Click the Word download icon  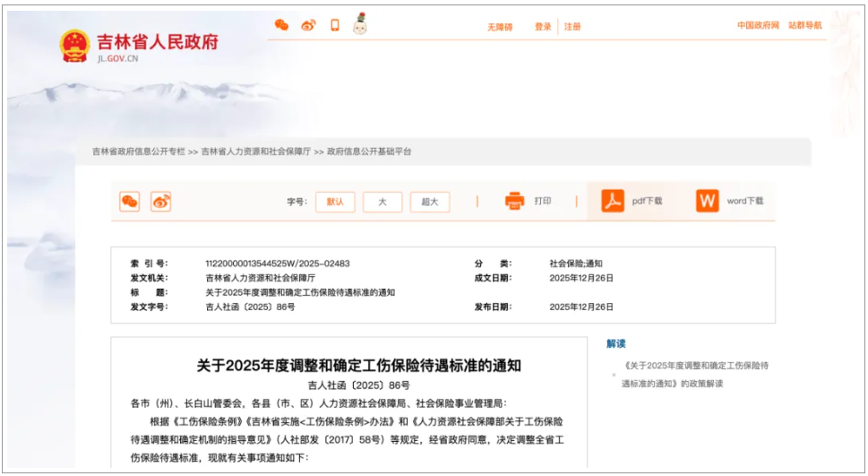pyautogui.click(x=708, y=202)
